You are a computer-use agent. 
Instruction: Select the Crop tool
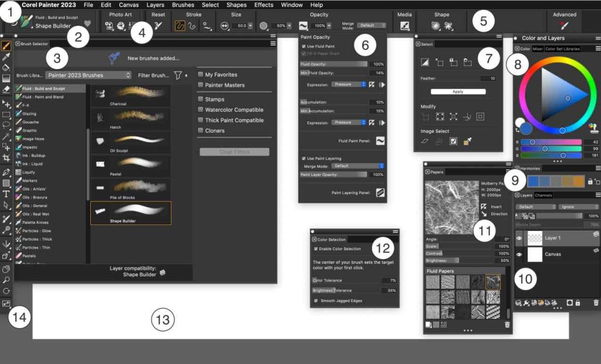pos(6,157)
